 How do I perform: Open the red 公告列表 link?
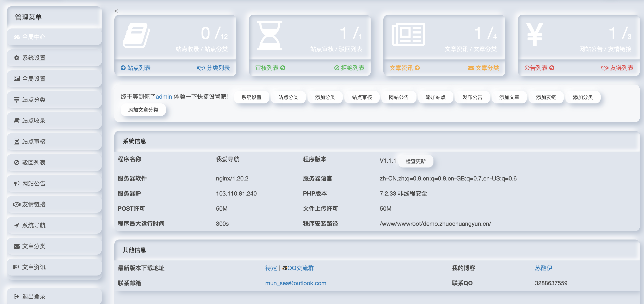point(539,68)
